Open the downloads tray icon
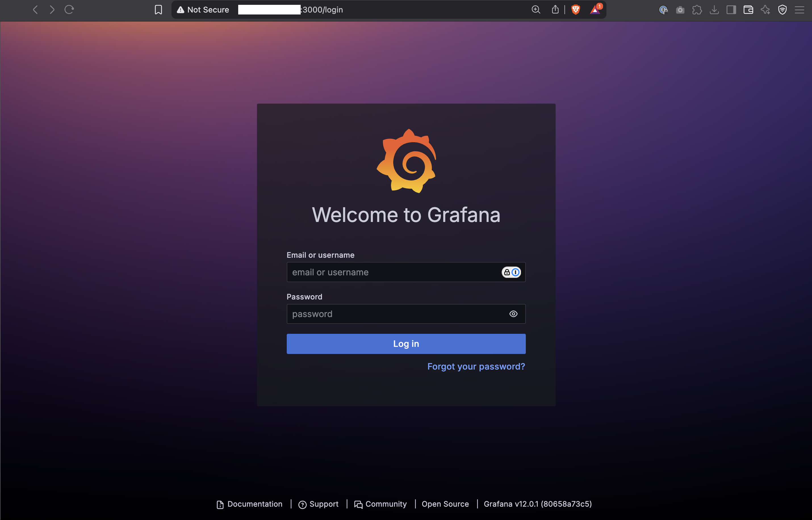Screen dimensions: 812x520 pos(714,10)
